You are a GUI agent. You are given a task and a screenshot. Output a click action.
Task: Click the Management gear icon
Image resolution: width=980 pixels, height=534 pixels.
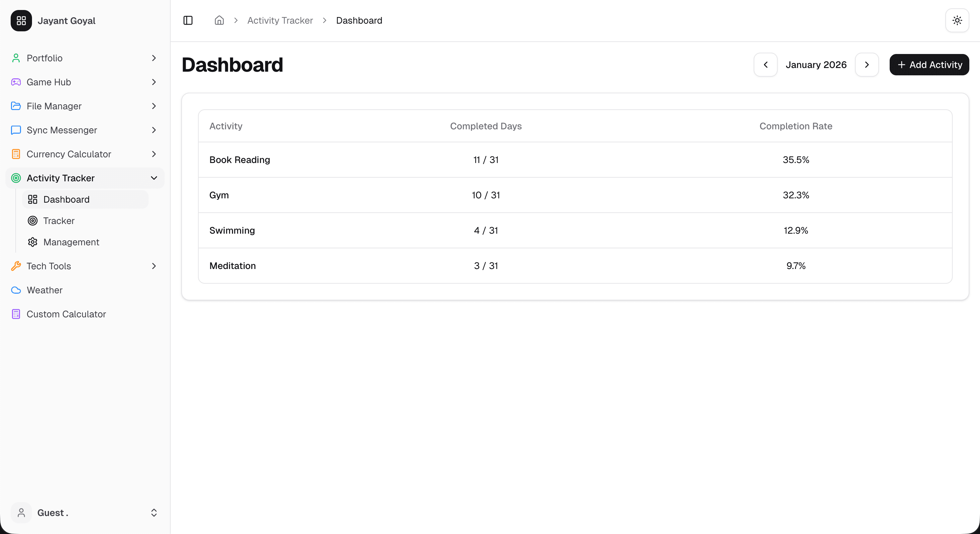pos(33,242)
